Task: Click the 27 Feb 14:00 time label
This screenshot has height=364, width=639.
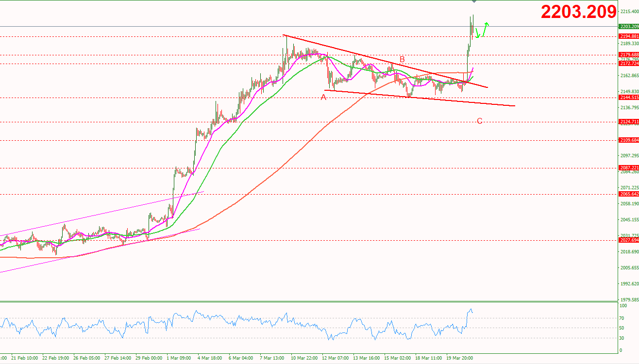Action: (118, 358)
